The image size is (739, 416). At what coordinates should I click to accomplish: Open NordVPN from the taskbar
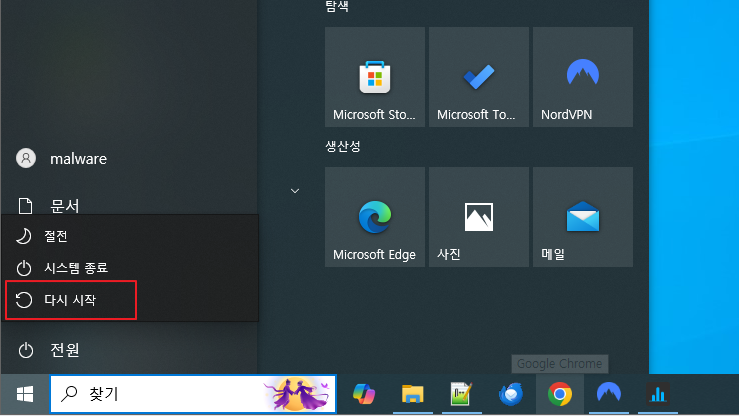click(x=609, y=394)
